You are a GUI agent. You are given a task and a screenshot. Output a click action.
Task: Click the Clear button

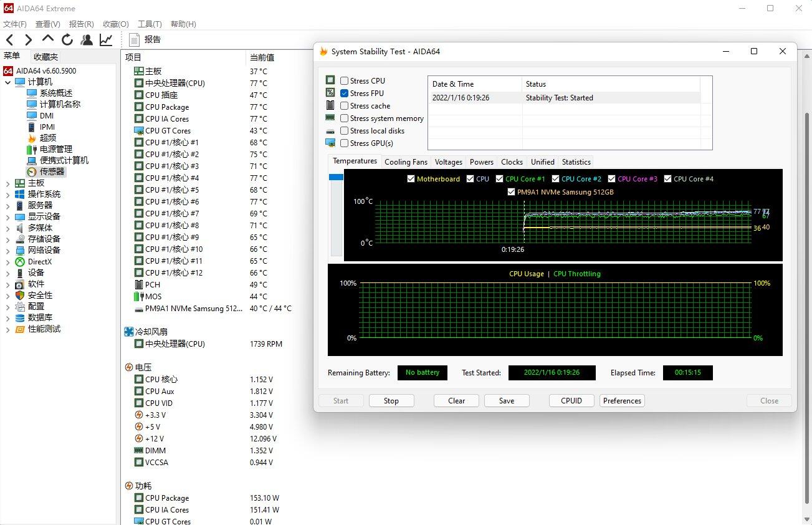pyautogui.click(x=457, y=401)
